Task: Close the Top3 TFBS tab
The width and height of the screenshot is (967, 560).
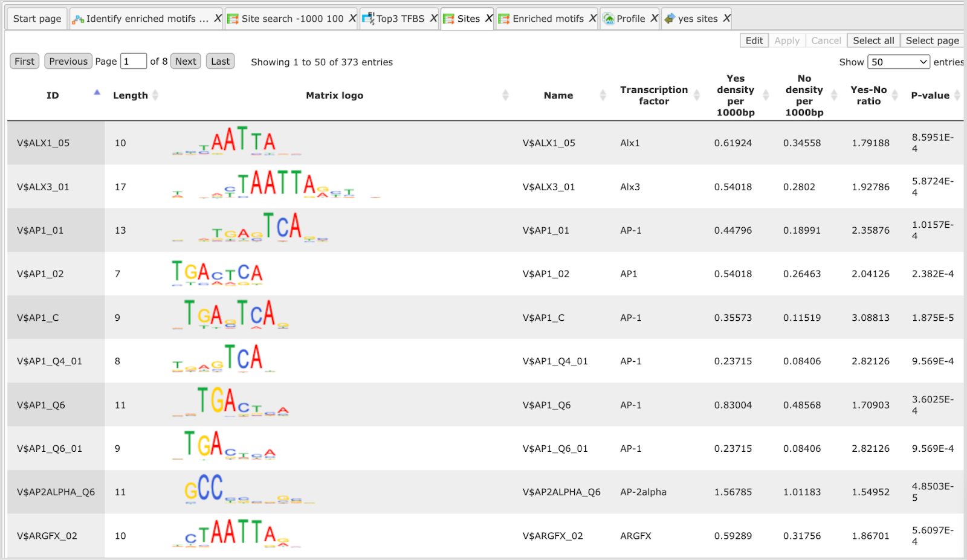Action: 433,19
